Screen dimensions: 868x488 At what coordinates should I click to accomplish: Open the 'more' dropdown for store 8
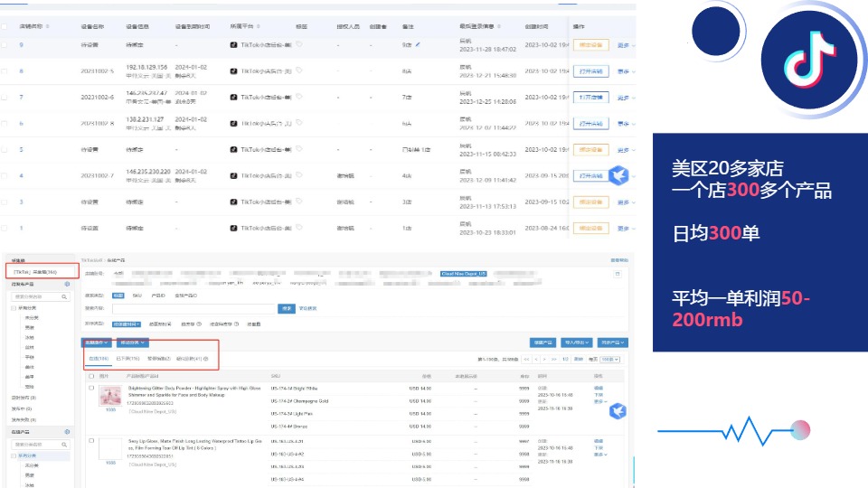point(626,71)
